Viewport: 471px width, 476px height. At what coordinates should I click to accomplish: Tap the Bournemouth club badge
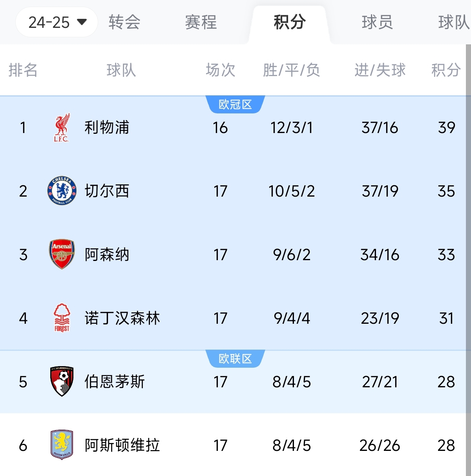click(62, 381)
